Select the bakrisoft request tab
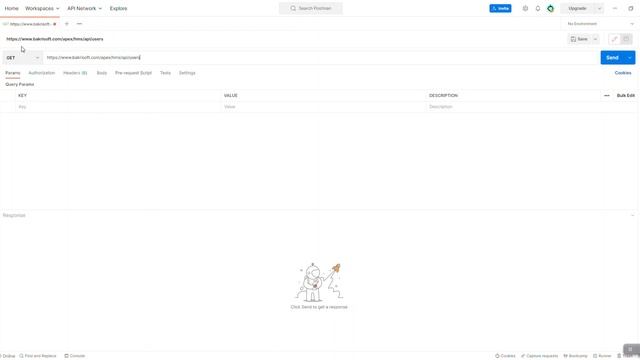This screenshot has height=360, width=640. (29, 24)
